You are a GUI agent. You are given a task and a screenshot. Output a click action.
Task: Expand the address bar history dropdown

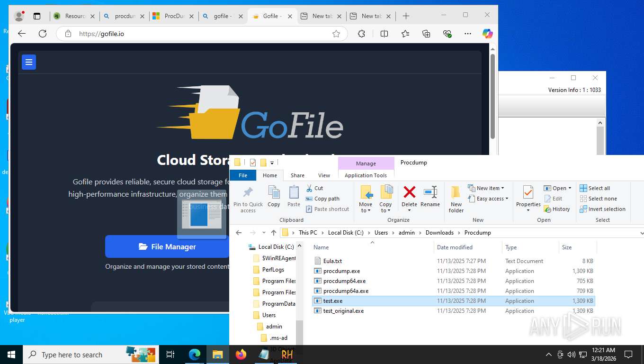(x=642, y=233)
